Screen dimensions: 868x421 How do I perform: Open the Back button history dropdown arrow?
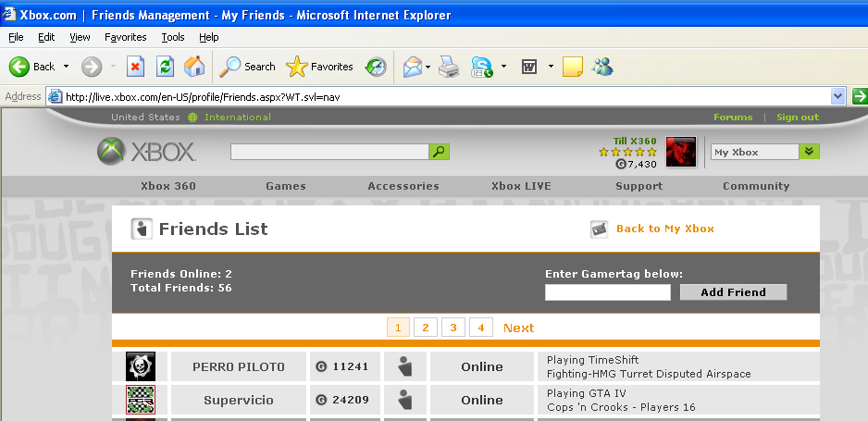pyautogui.click(x=67, y=67)
